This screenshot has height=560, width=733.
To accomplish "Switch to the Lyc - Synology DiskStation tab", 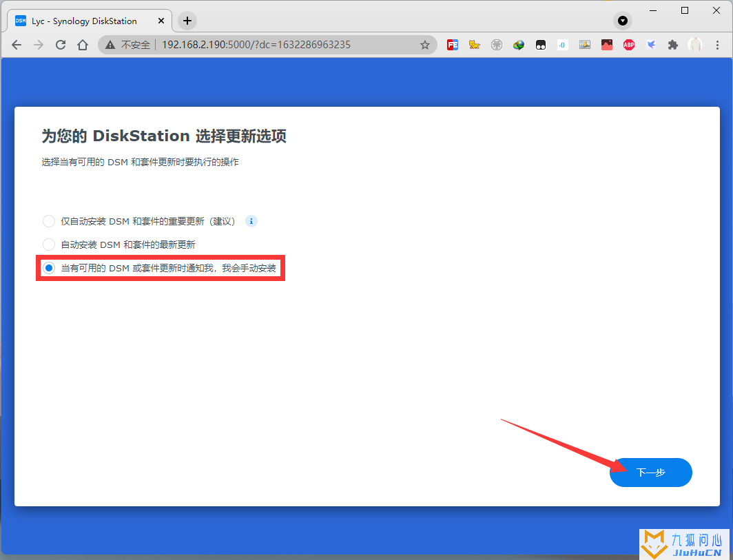I will [x=90, y=21].
